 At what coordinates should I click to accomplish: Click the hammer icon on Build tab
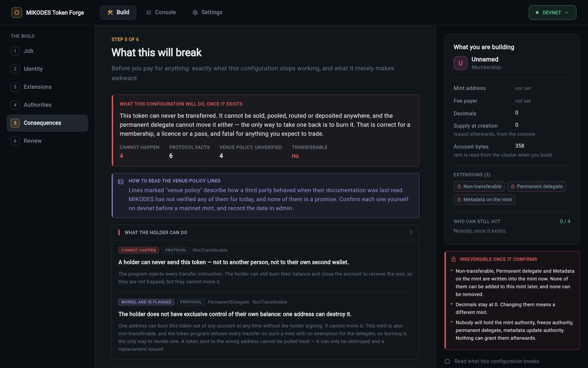110,12
